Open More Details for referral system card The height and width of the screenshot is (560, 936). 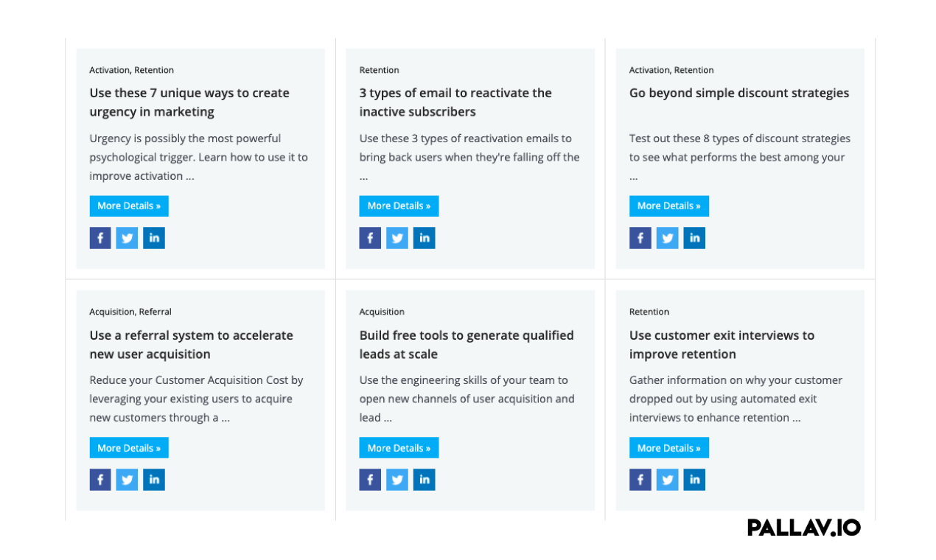[x=129, y=448]
